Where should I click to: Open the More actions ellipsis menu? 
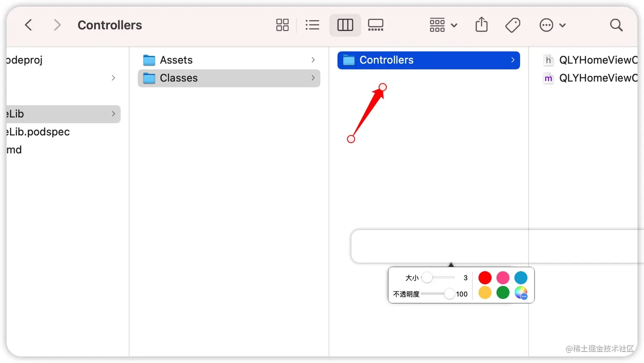(x=552, y=25)
